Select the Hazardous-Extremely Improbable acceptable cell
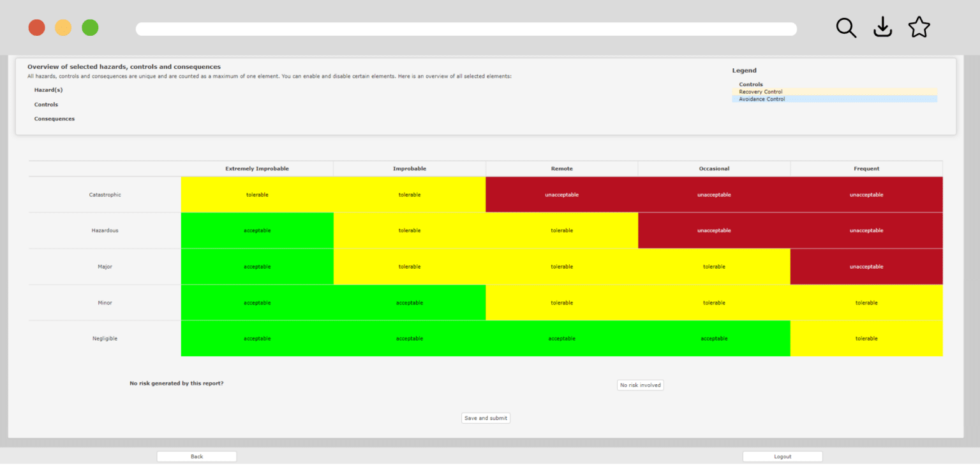 pos(256,230)
